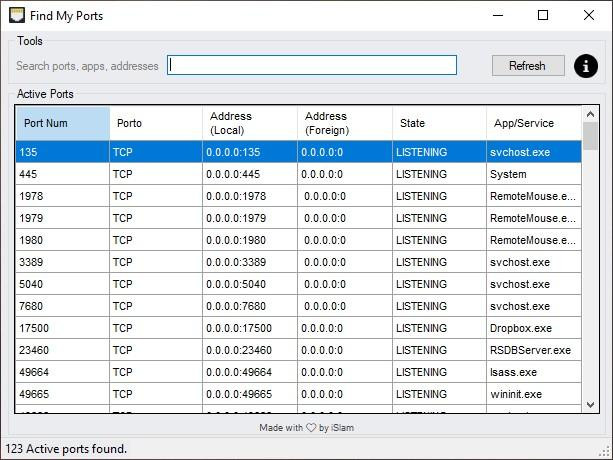This screenshot has height=460, width=613.
Task: Select port 3389 cell
Action: point(63,262)
